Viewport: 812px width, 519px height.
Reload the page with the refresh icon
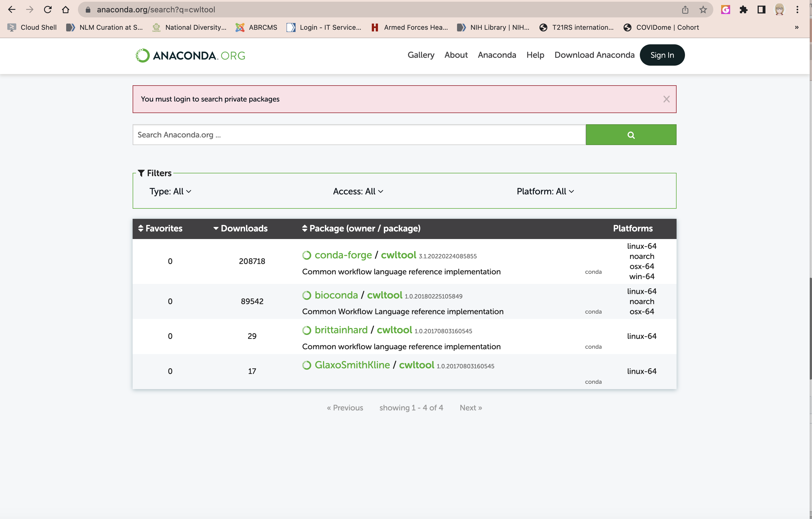click(x=48, y=10)
